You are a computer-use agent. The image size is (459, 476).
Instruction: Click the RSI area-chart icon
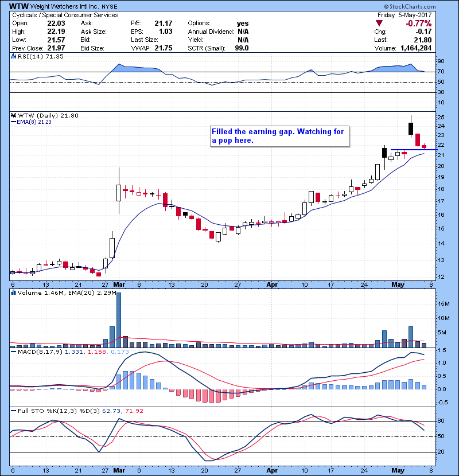point(13,56)
